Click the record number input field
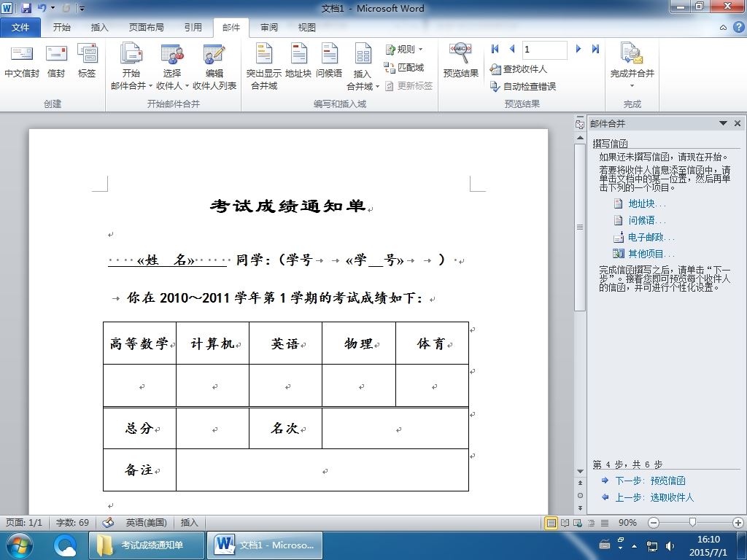747x560 pixels. (x=544, y=49)
